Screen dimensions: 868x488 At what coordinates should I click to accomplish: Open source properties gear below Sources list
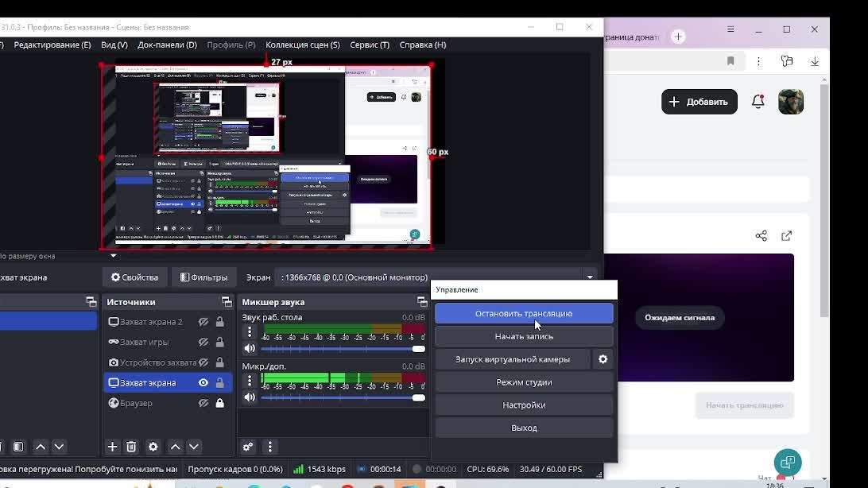click(x=153, y=447)
